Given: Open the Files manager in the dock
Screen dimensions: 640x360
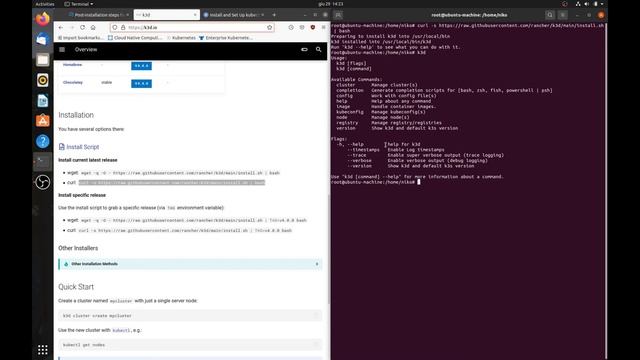Looking at the screenshot, I should tap(42, 60).
